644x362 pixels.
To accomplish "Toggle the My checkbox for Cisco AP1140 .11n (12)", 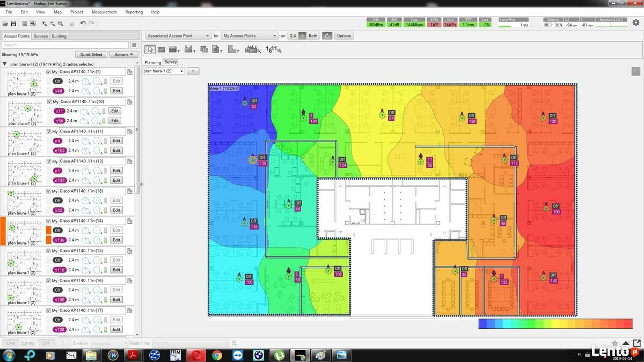I will coord(49,161).
